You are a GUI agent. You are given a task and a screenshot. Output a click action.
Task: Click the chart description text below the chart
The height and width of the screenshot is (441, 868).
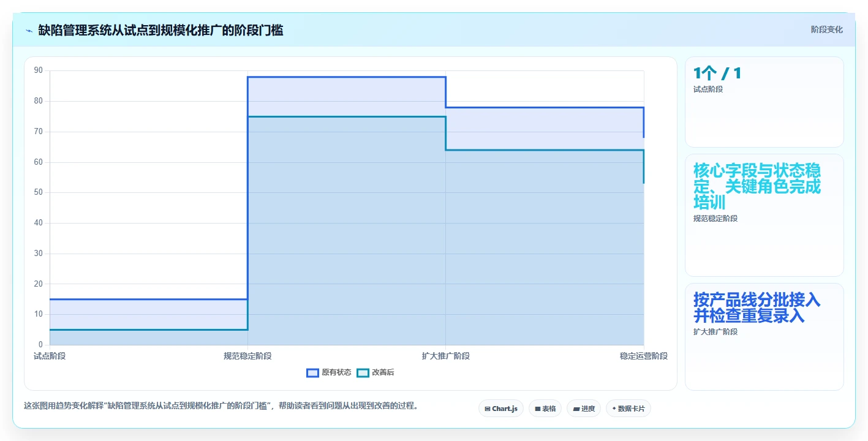tap(221, 405)
